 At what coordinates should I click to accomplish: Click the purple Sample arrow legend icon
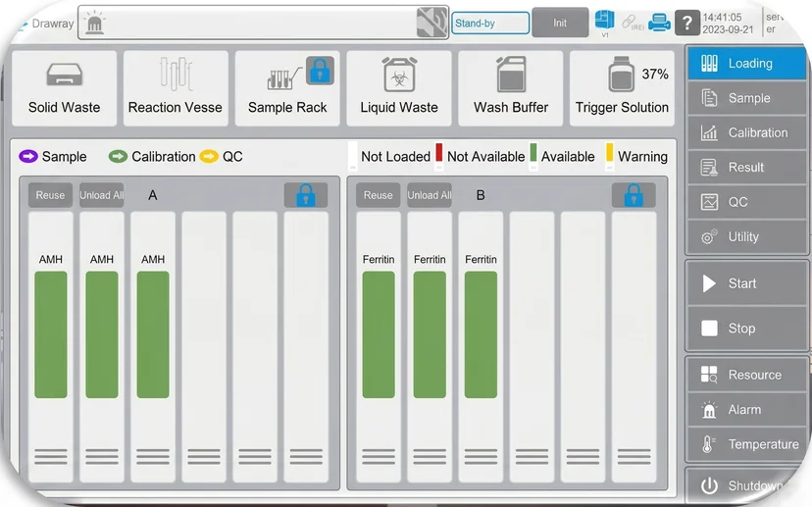[x=28, y=156]
